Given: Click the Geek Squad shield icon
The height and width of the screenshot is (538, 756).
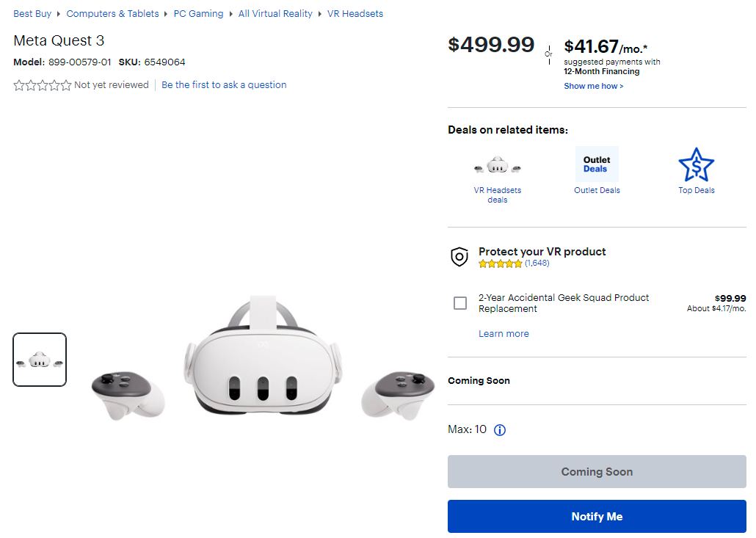Looking at the screenshot, I should 459,257.
